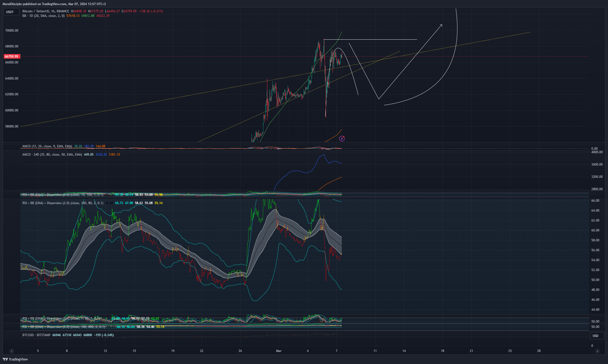Click the 58000.00 price axis label
Screen dimensions: 608x364
(x=12, y=126)
